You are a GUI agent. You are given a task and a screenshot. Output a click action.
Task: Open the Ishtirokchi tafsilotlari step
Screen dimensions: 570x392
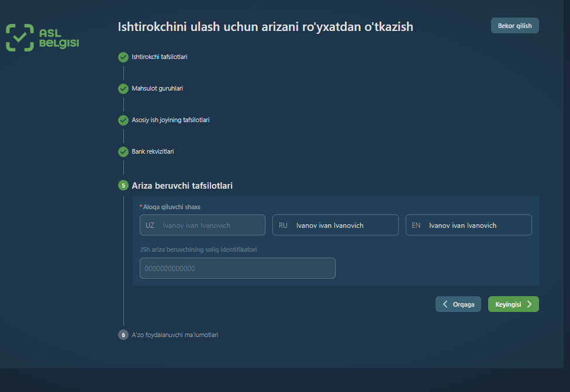(159, 57)
